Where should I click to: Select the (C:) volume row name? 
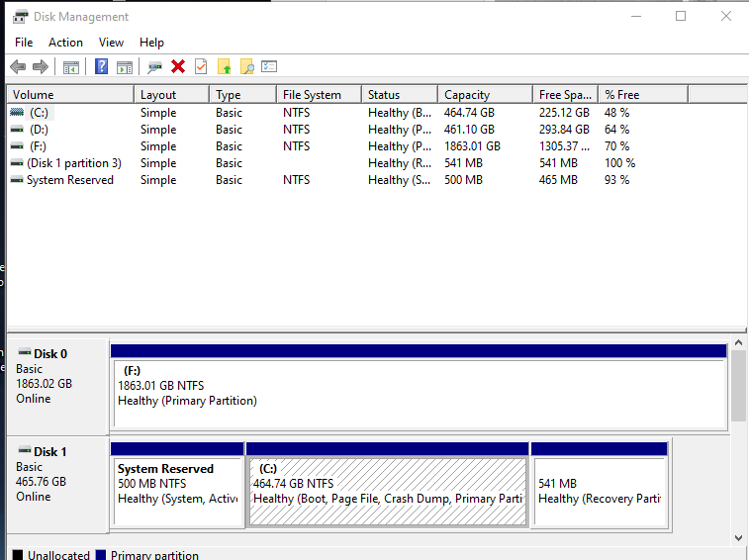[40, 113]
